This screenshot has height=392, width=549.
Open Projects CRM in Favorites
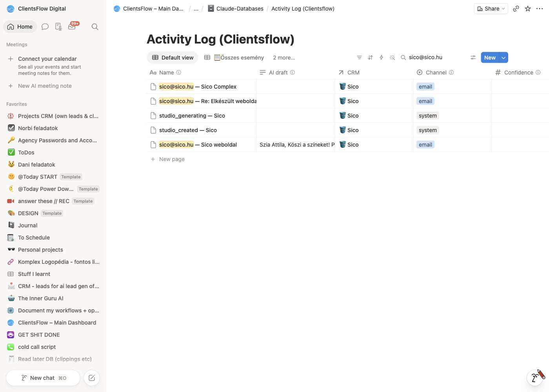(x=53, y=116)
